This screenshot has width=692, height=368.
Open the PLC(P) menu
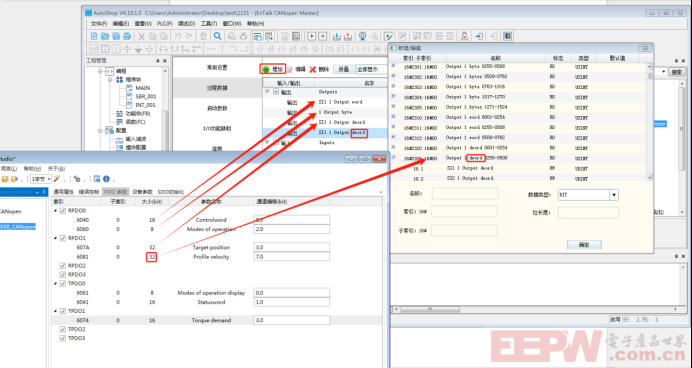pyautogui.click(x=165, y=24)
